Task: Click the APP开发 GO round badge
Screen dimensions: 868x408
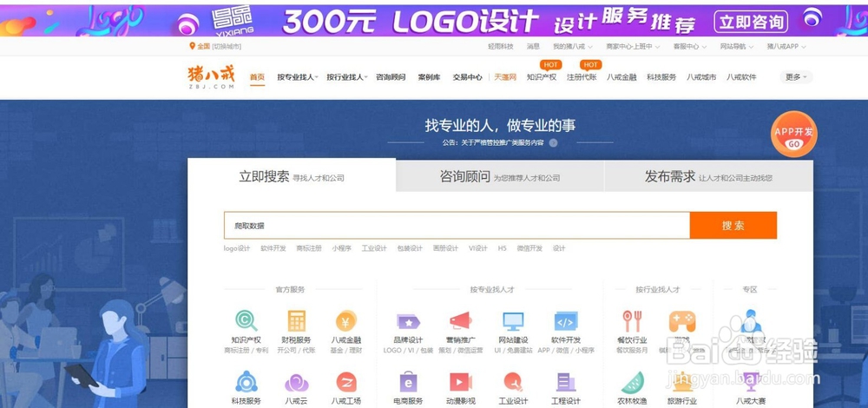Action: tap(794, 134)
